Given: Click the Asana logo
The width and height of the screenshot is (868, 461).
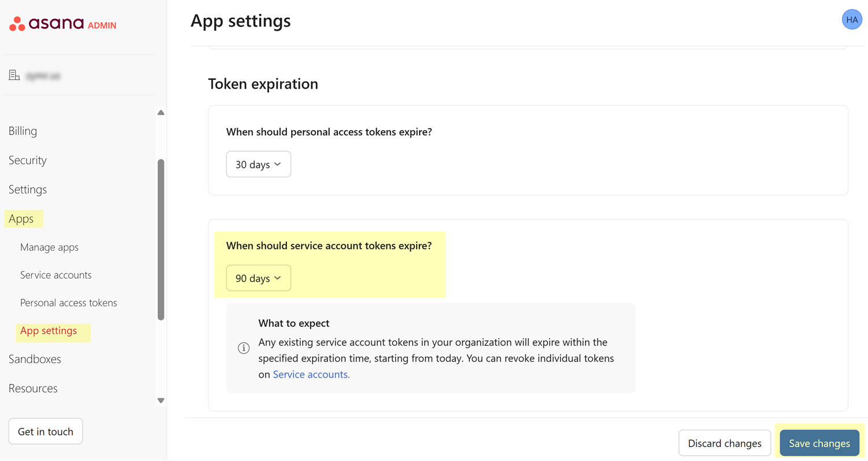Looking at the screenshot, I should coord(46,24).
